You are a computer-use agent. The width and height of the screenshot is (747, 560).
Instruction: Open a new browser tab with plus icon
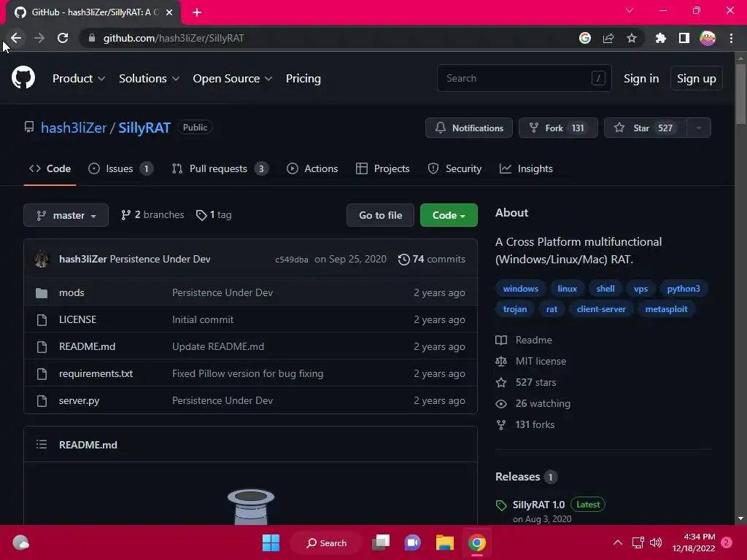point(197,12)
